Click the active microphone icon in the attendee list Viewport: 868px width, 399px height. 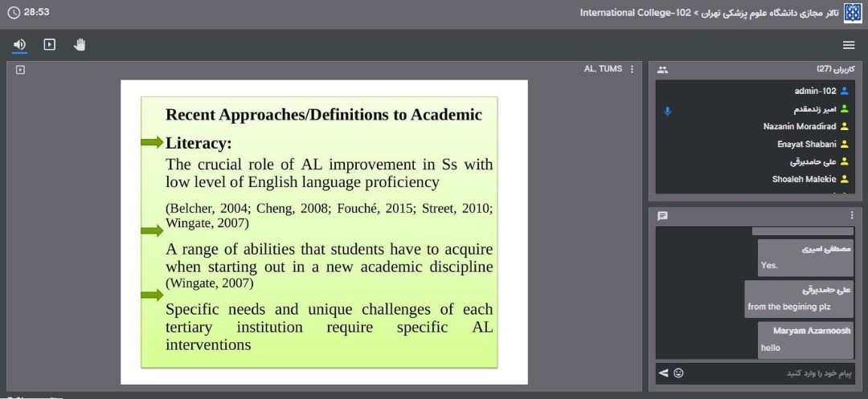(x=668, y=111)
